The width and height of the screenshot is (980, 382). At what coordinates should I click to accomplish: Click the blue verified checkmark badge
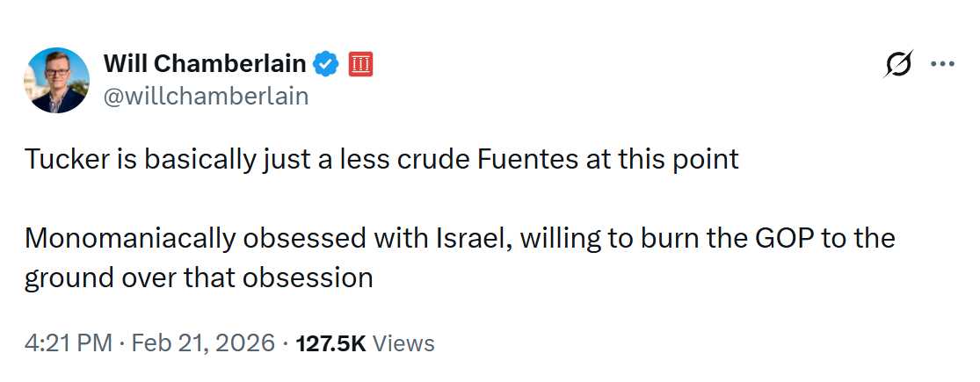[327, 64]
